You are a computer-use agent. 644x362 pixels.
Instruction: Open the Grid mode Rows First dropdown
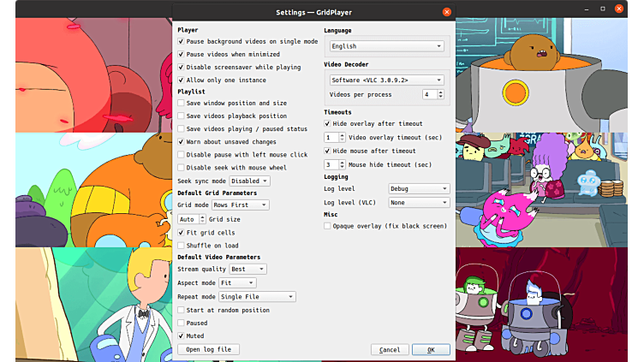click(240, 205)
